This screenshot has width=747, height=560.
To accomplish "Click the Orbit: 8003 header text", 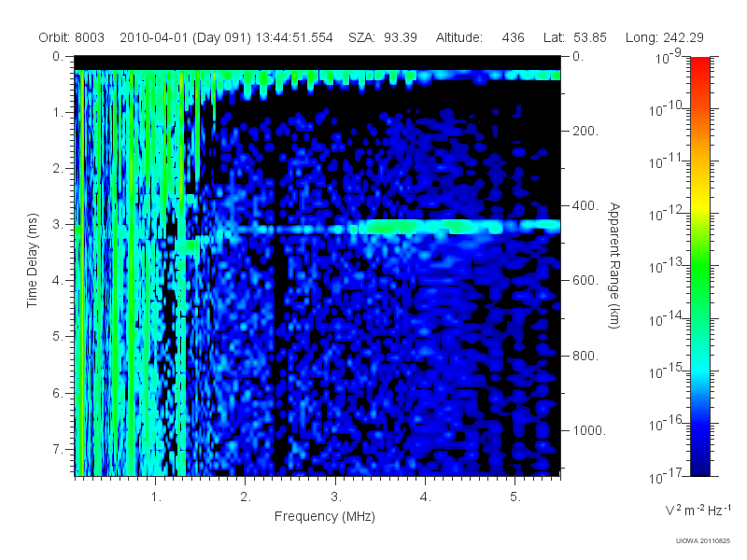I will tap(72, 37).
